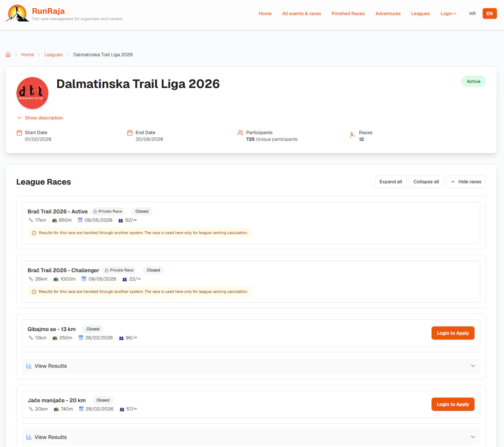Click Expand all button
The height and width of the screenshot is (447, 504).
(x=391, y=182)
